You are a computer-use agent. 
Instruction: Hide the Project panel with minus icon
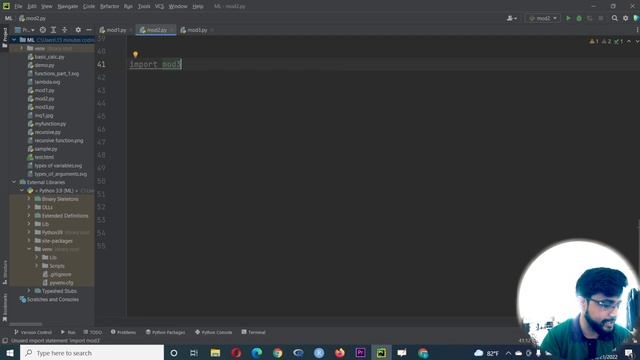tap(89, 30)
